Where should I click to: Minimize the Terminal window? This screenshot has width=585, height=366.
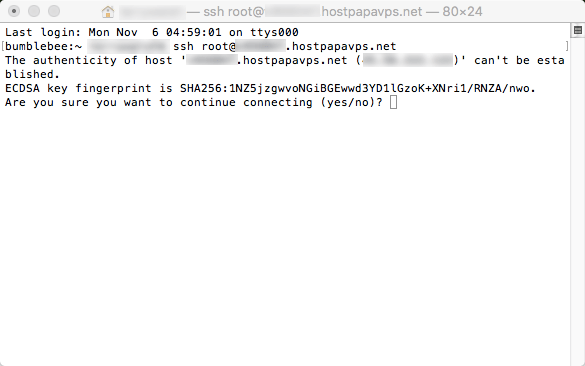tap(34, 11)
